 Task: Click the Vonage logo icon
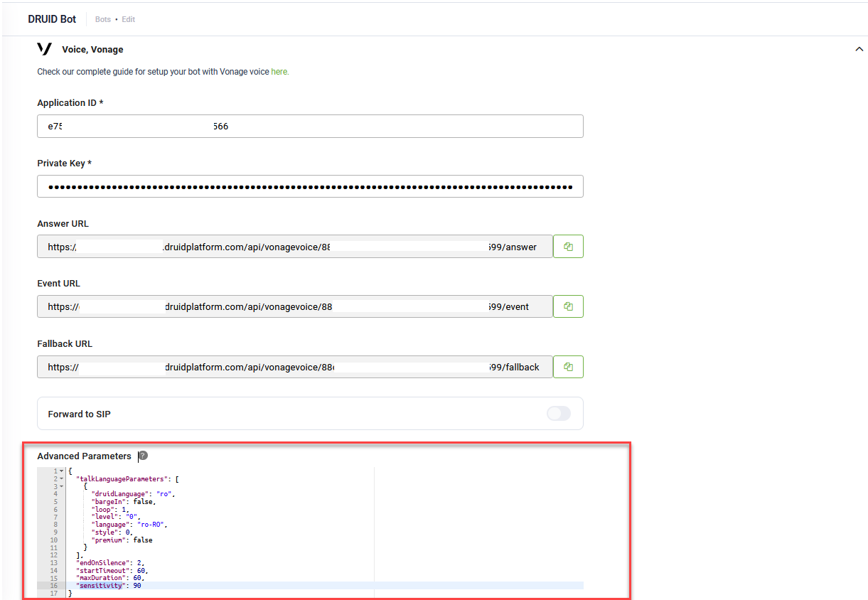coord(44,49)
